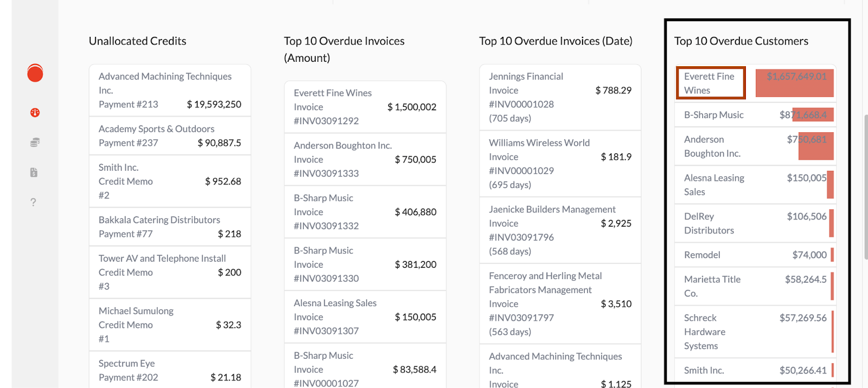The width and height of the screenshot is (868, 388).
Task: Click the $ 406,880 invoice amount
Action: tap(416, 212)
